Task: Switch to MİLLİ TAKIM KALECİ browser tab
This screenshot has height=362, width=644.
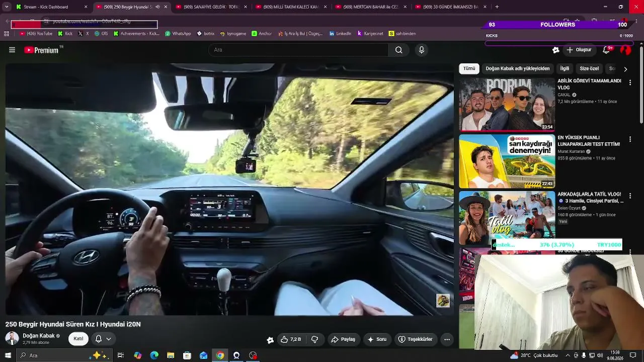Action: point(291,7)
